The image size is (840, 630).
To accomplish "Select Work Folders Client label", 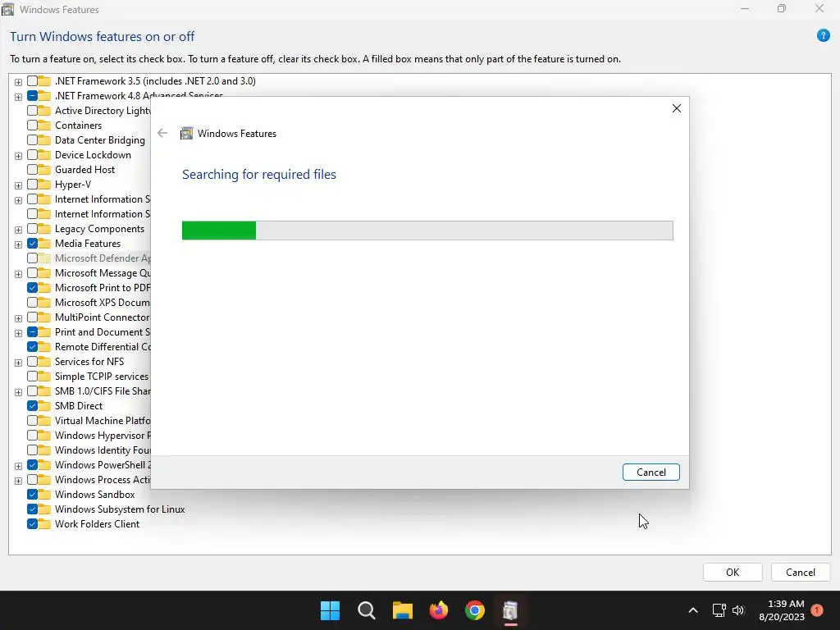I will [97, 524].
